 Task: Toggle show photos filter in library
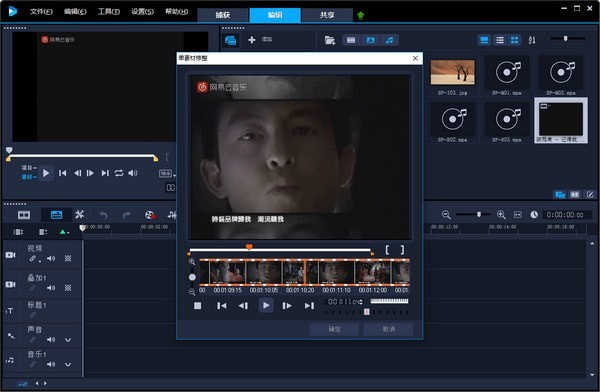pyautogui.click(x=370, y=40)
